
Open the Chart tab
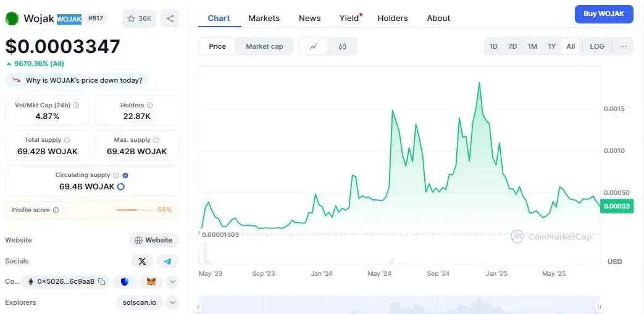point(219,18)
